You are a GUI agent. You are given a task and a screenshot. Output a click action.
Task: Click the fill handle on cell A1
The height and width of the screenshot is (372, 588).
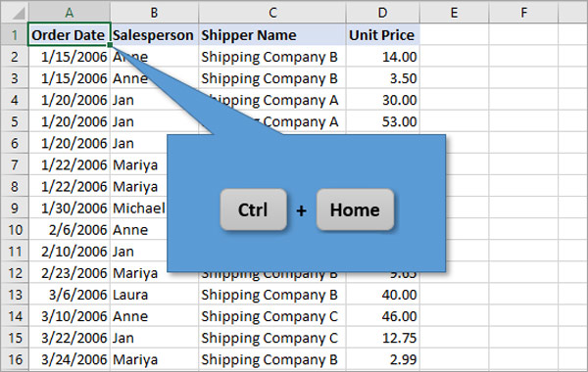[110, 45]
